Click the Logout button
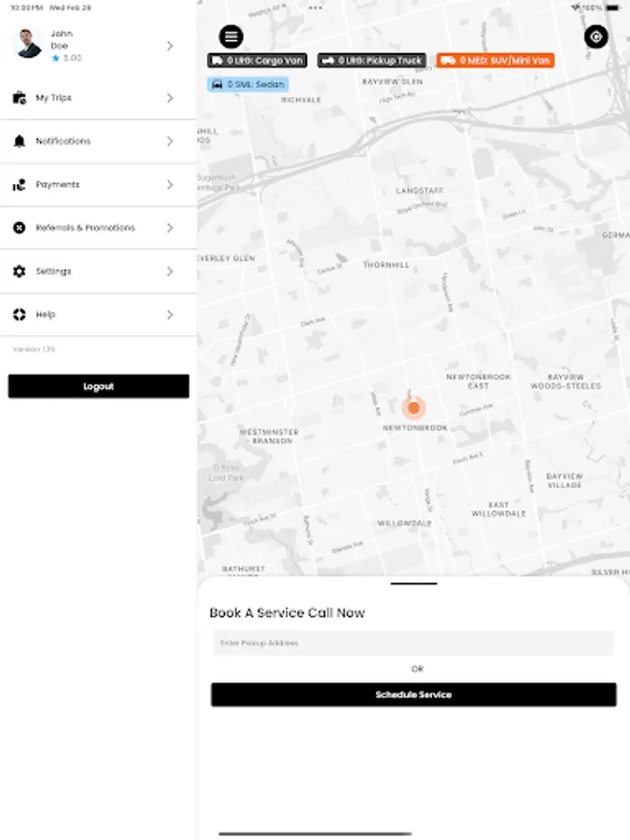This screenshot has height=840, width=630. (98, 385)
